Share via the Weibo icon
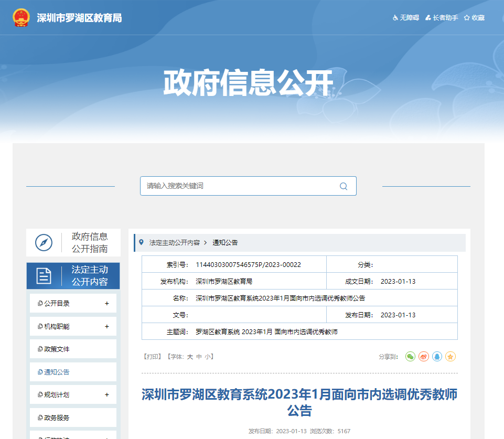 (x=424, y=357)
